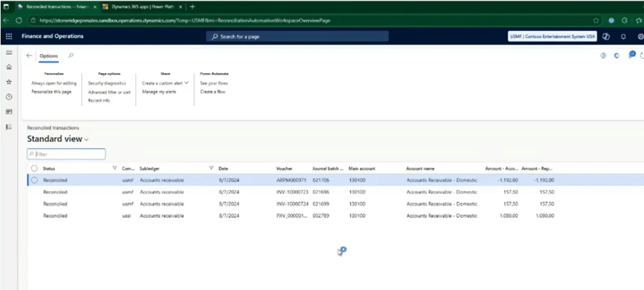644x290 pixels.
Task: Toggle the select-all circle in grid header
Action: tap(34, 168)
